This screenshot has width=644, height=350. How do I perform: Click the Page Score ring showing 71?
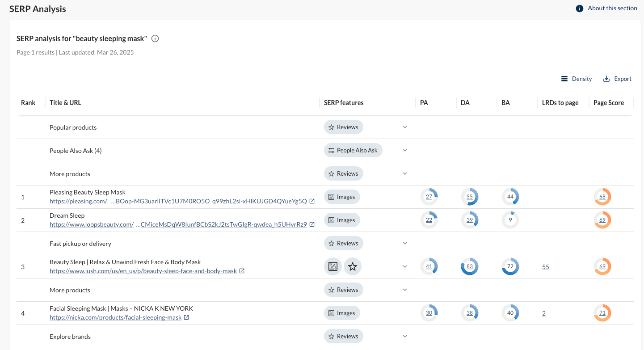coord(602,313)
